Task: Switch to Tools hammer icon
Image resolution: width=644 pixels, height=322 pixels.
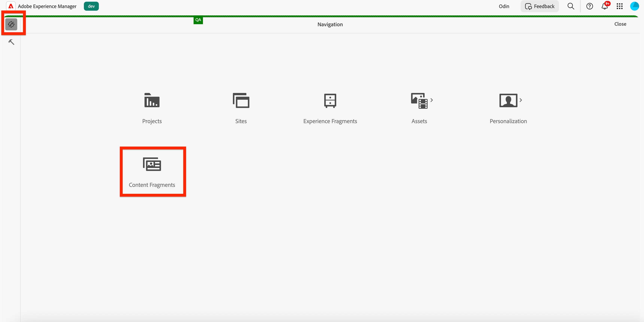Action: tap(11, 42)
